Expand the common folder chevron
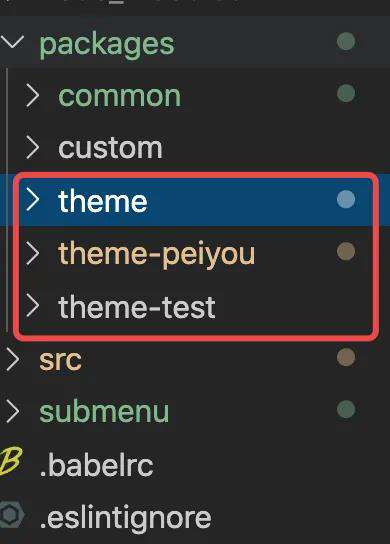This screenshot has height=544, width=390. (x=33, y=95)
